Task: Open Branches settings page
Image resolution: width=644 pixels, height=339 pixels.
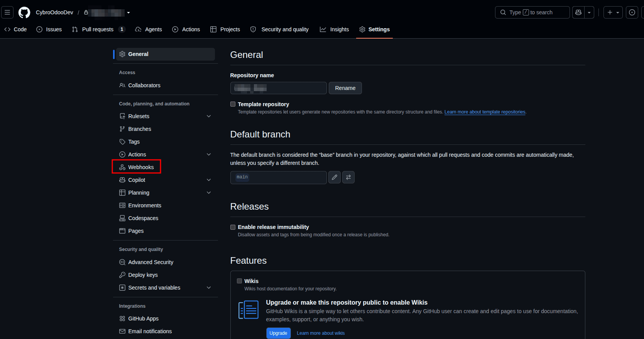Action: (166, 129)
